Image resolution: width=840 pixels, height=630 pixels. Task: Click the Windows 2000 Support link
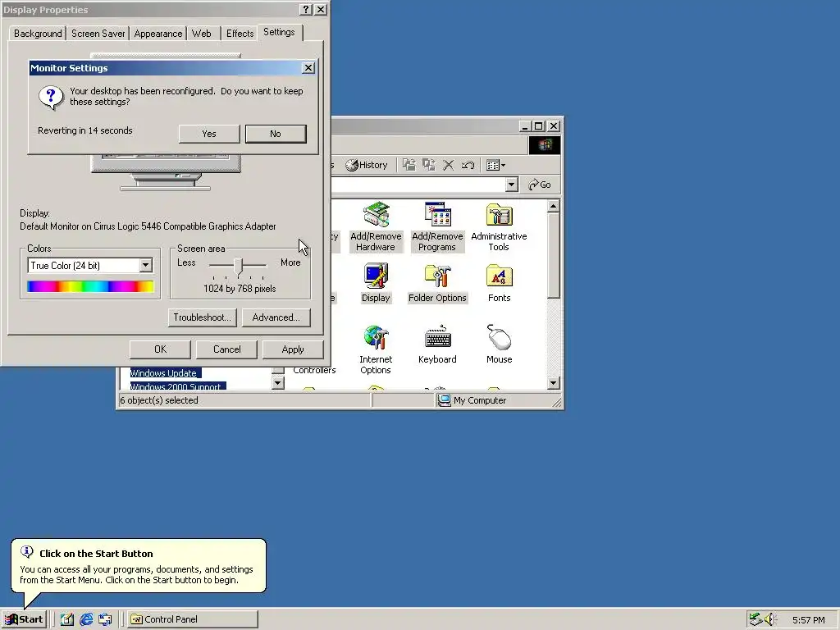[176, 386]
